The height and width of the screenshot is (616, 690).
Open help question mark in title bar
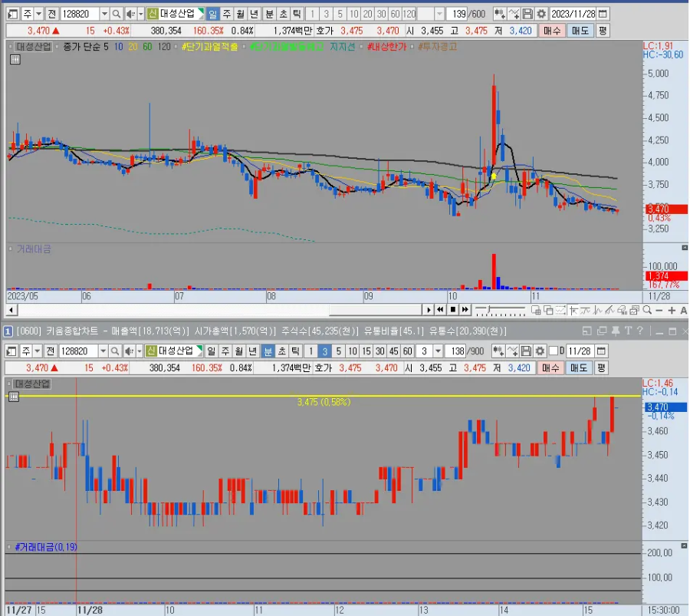640,331
